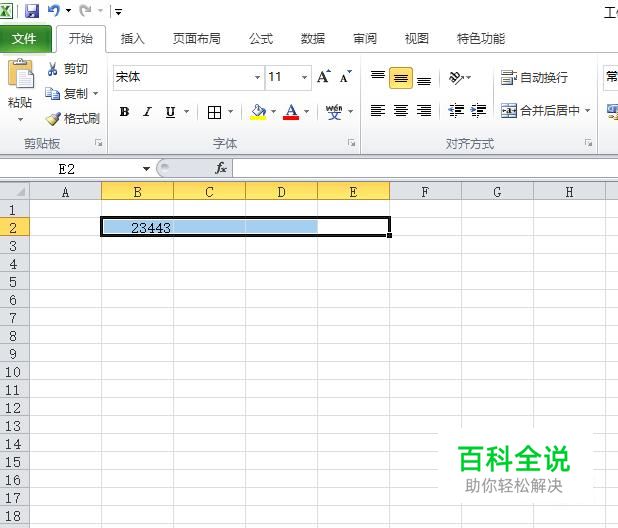Screen dimensions: 618x528
Task: Expand the 粘贴 paste options arrow
Action: click(20, 119)
